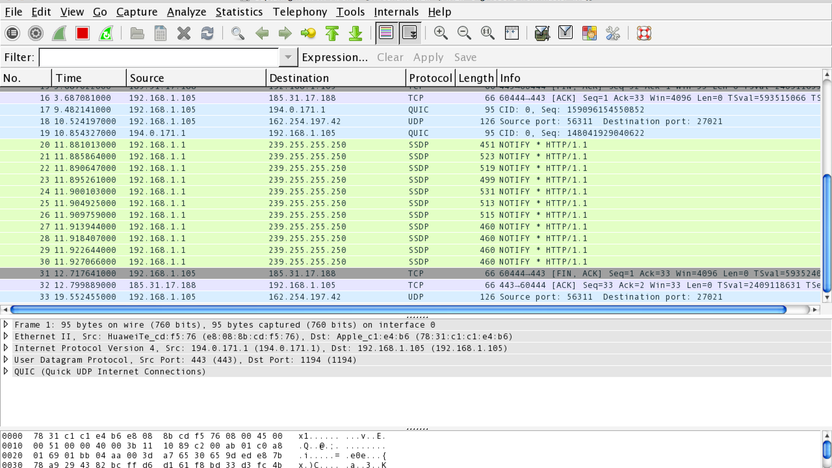The width and height of the screenshot is (832, 468).
Task: Toggle auto scroll during live capture
Action: [410, 33]
